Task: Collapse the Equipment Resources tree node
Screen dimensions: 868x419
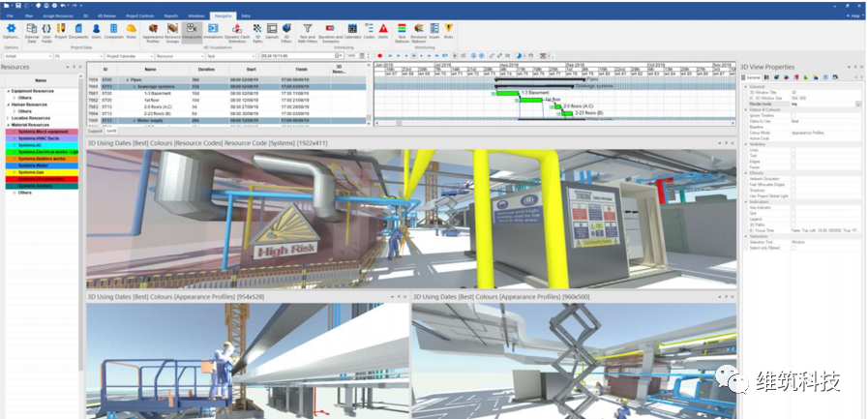Action: pos(9,91)
